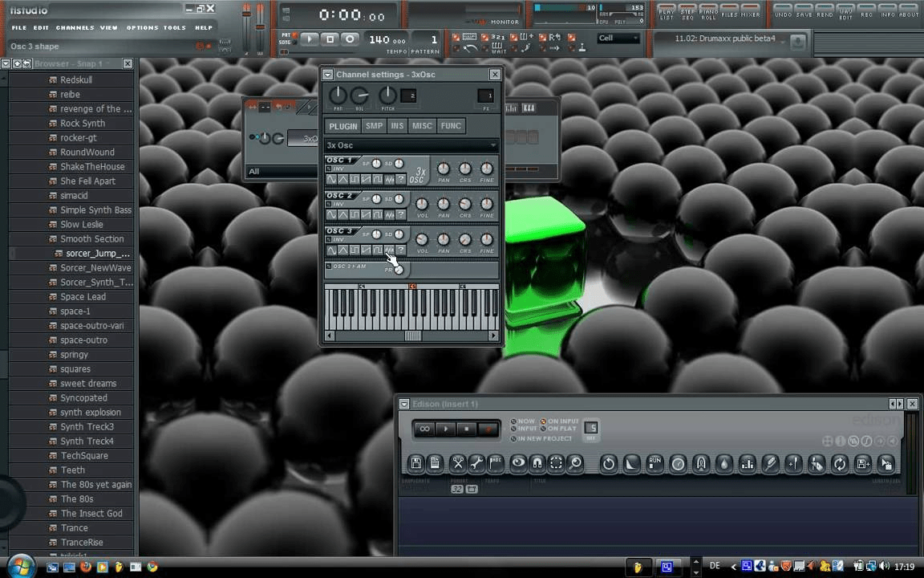Click the RUN script icon in Edison
The image size is (924, 578).
tap(654, 463)
